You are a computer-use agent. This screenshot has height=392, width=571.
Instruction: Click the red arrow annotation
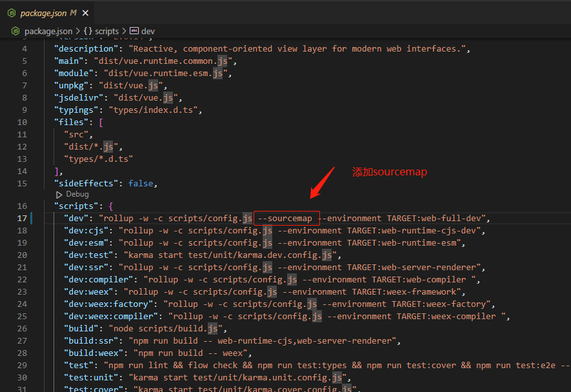coord(323,182)
